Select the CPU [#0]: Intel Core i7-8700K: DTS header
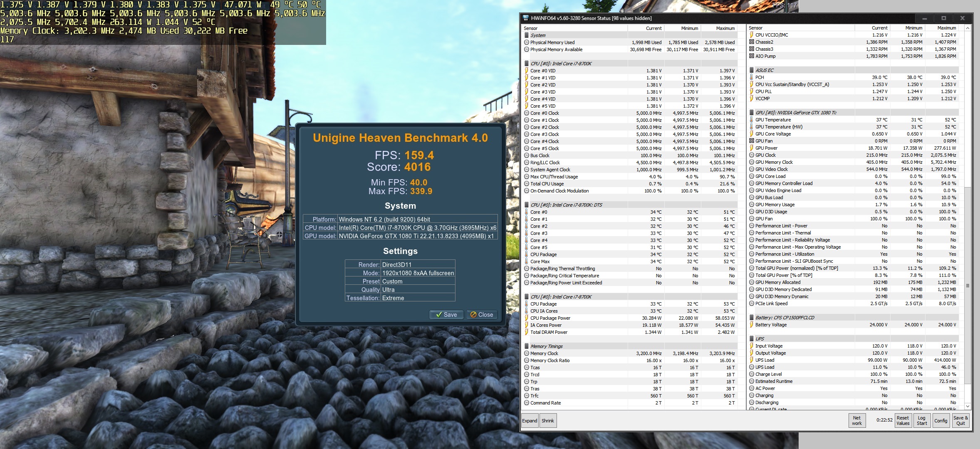The width and height of the screenshot is (980, 449). [629, 205]
